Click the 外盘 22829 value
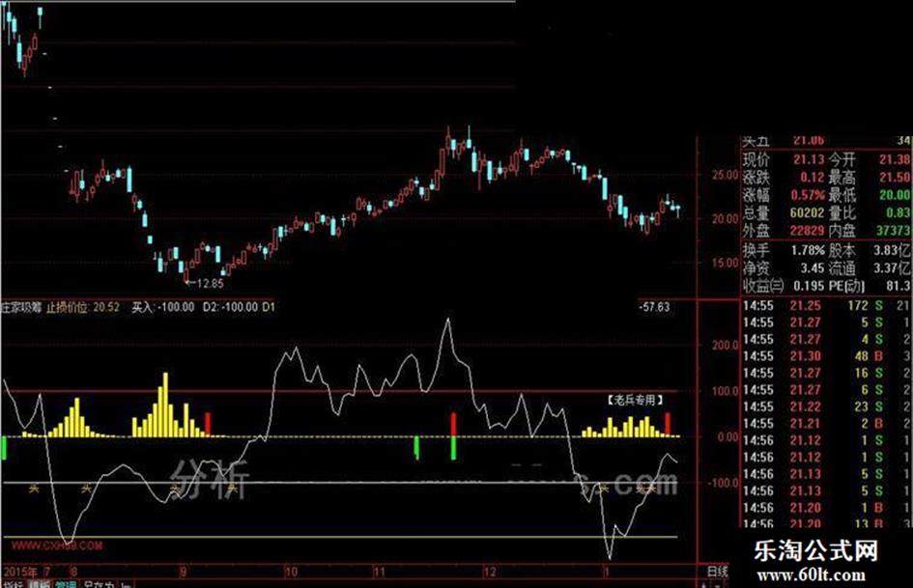913x588 pixels. (x=807, y=231)
